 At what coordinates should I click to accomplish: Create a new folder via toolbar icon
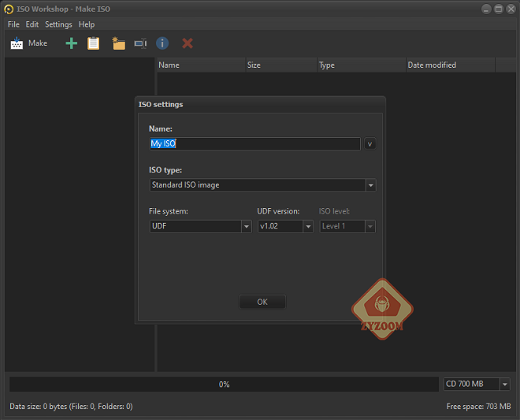(118, 43)
